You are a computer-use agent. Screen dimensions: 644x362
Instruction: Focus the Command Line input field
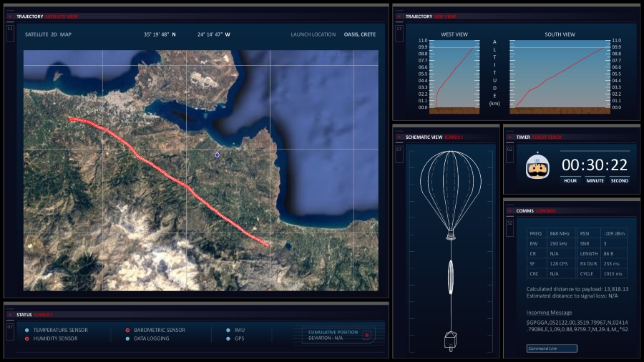coord(552,348)
